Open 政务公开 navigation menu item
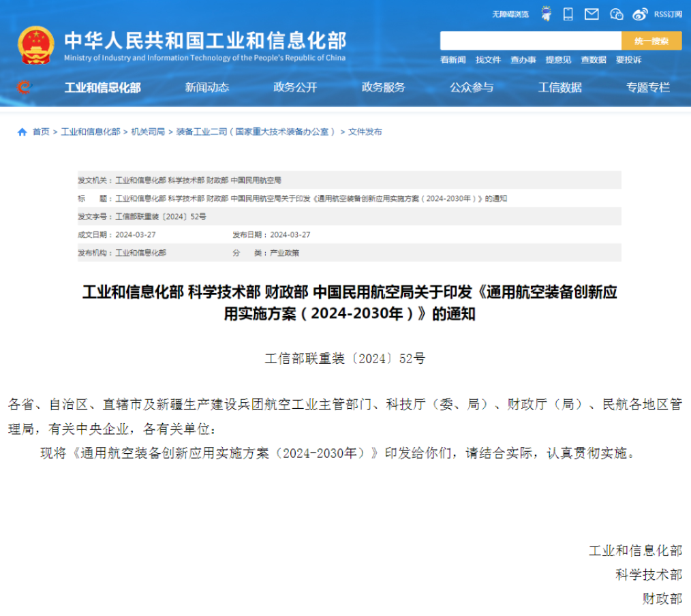Image resolution: width=691 pixels, height=616 pixels. [x=295, y=87]
